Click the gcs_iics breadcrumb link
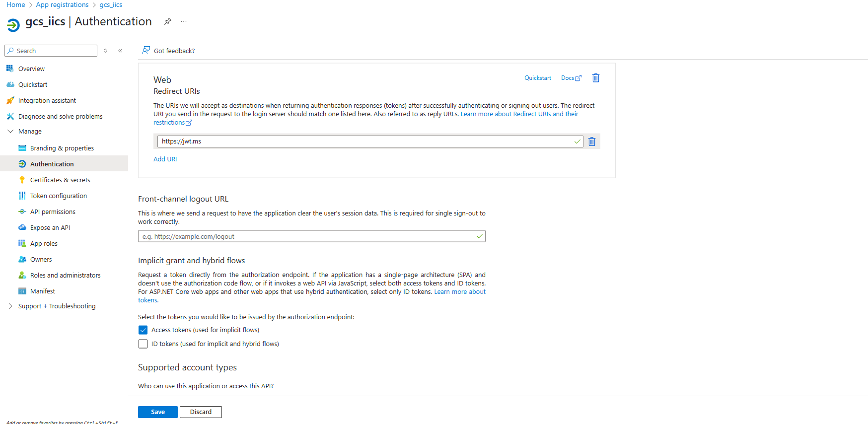Image resolution: width=868 pixels, height=424 pixels. [x=111, y=4]
